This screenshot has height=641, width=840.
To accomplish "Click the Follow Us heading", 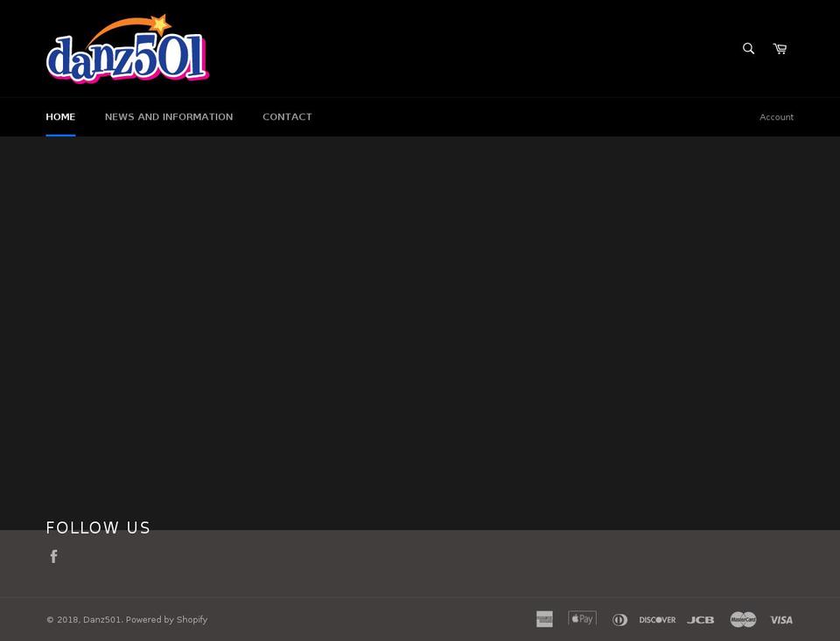I will (x=98, y=527).
